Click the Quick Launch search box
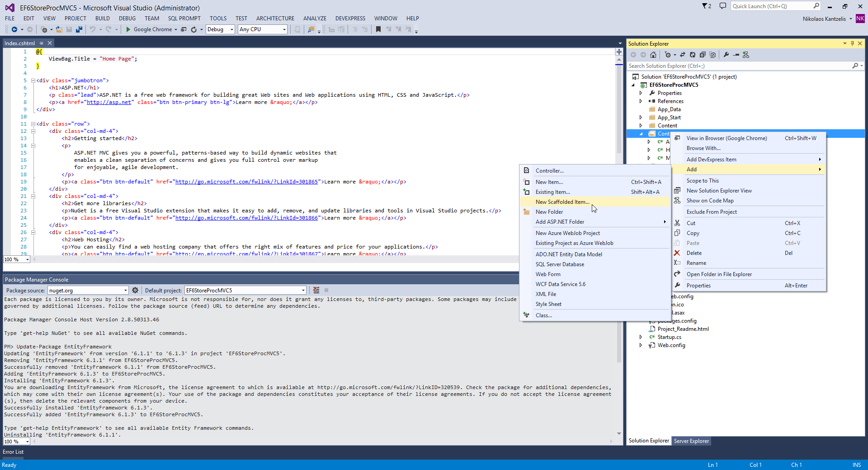The image size is (868, 470). click(x=775, y=6)
